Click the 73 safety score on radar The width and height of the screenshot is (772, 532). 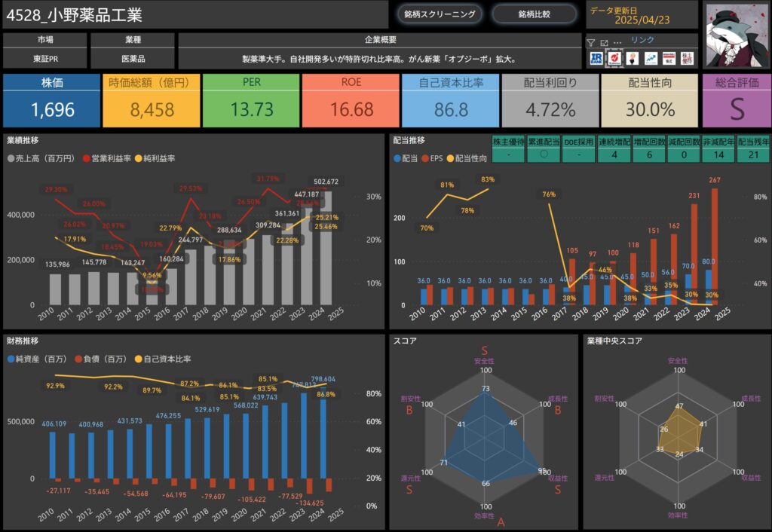pos(486,389)
